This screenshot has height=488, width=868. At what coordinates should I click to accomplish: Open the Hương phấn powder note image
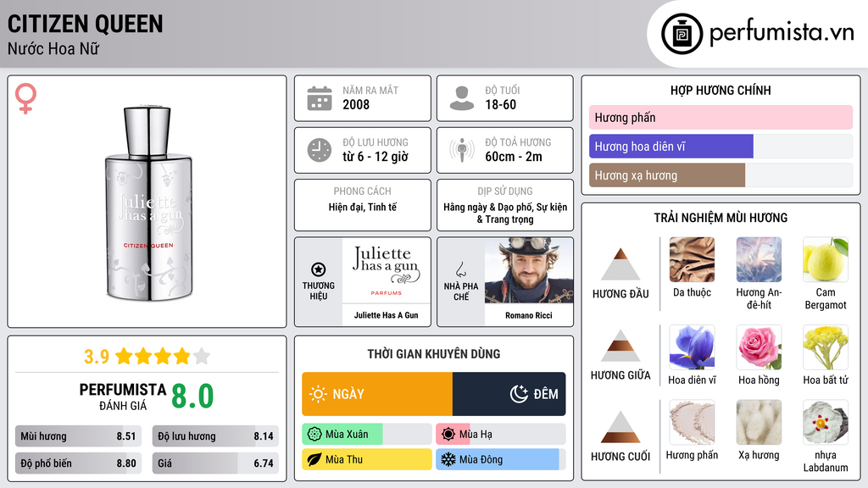[692, 422]
